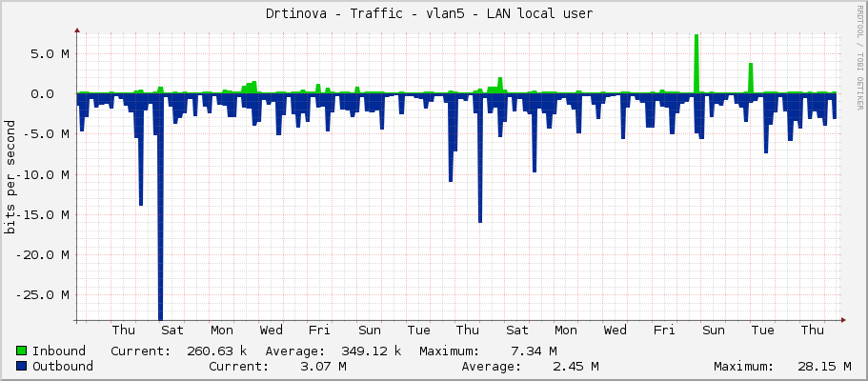Select Inbound average value '349.12 k'

coord(371,351)
